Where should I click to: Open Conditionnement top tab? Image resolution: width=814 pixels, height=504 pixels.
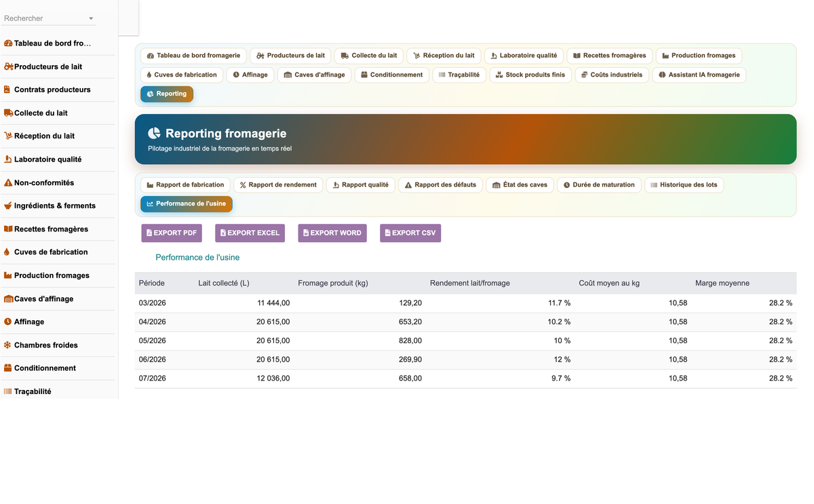pos(392,75)
